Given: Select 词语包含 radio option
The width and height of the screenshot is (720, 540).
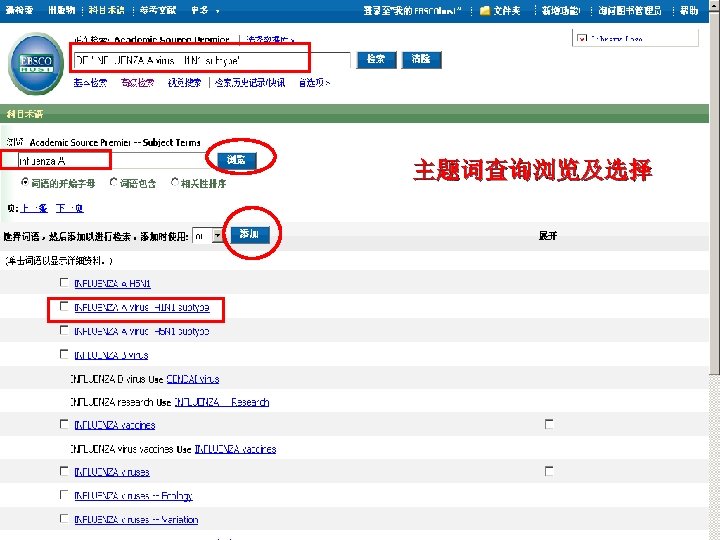Looking at the screenshot, I should click(x=113, y=182).
